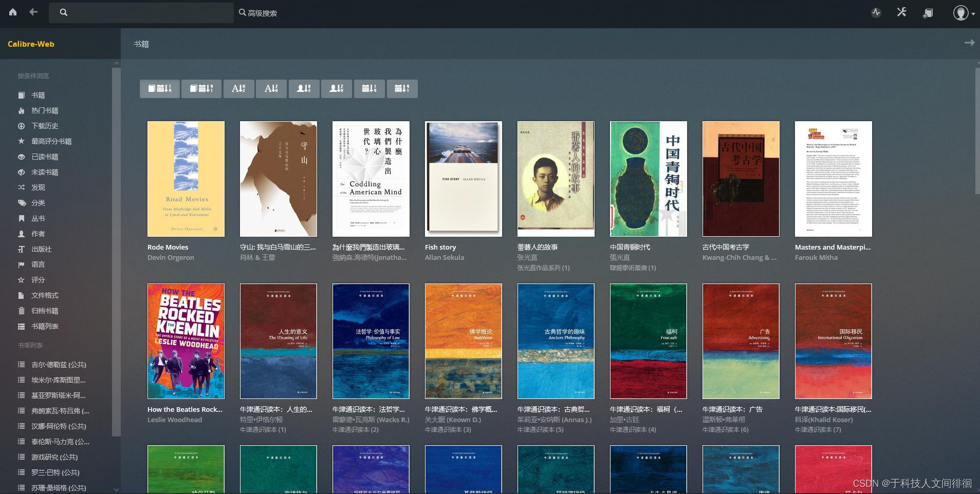This screenshot has height=494, width=980.
Task: Click the back arrow in top bar
Action: click(x=33, y=12)
